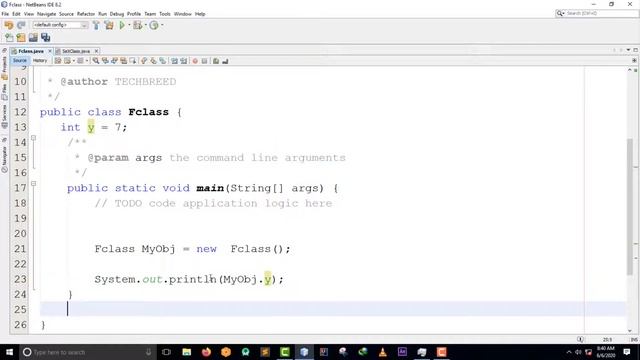Click the Find Next Occurrence icon
Image resolution: width=640 pixels, height=360 pixels.
coord(114,61)
